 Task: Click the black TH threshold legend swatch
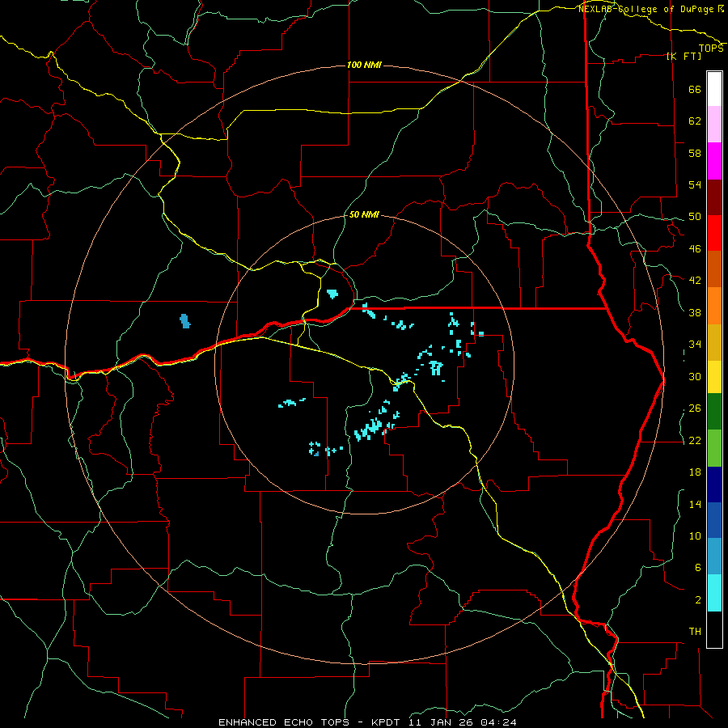point(714,629)
